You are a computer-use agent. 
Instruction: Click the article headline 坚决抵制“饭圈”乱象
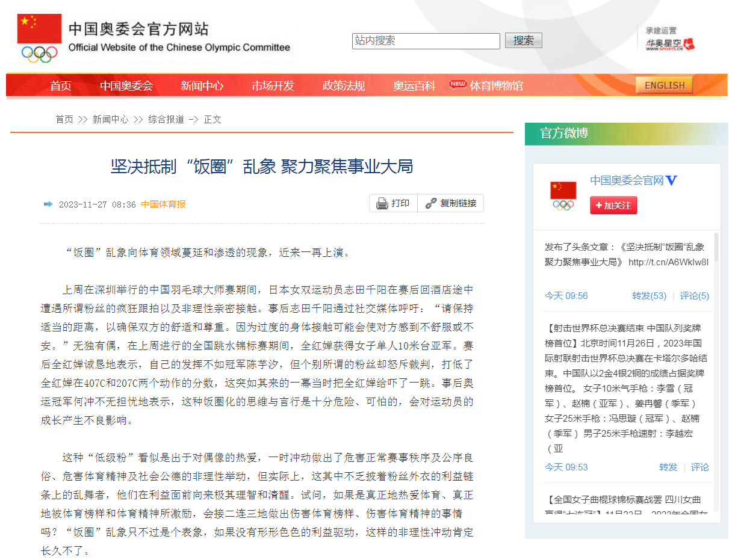(x=262, y=167)
